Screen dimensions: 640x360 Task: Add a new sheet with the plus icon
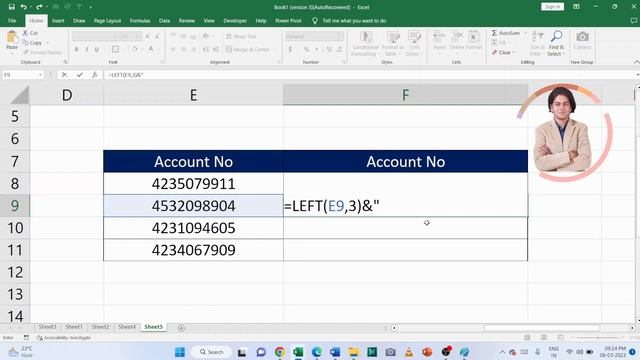[x=181, y=328]
